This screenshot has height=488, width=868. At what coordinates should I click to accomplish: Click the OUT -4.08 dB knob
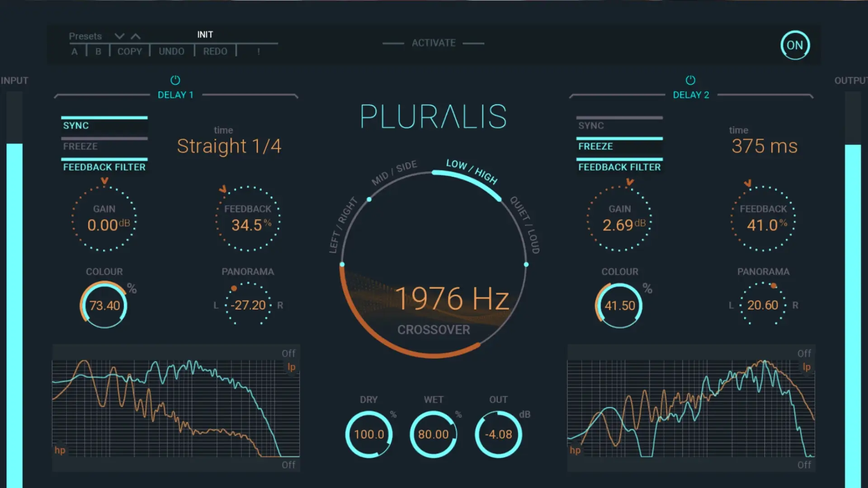click(498, 434)
